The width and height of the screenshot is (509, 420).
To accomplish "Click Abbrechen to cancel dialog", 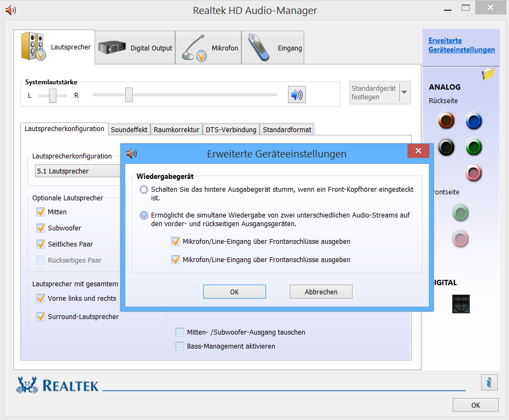I will (321, 292).
